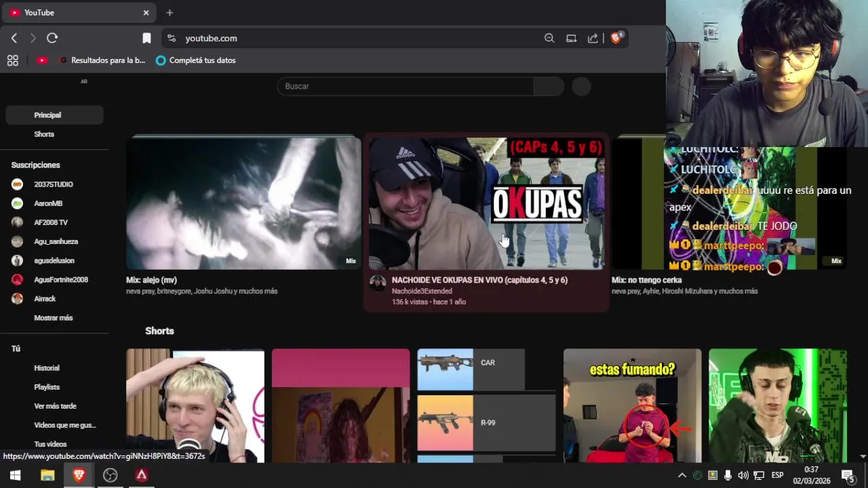Open agusdelusion channel subscription
Image resolution: width=868 pixels, height=488 pixels.
click(54, 260)
